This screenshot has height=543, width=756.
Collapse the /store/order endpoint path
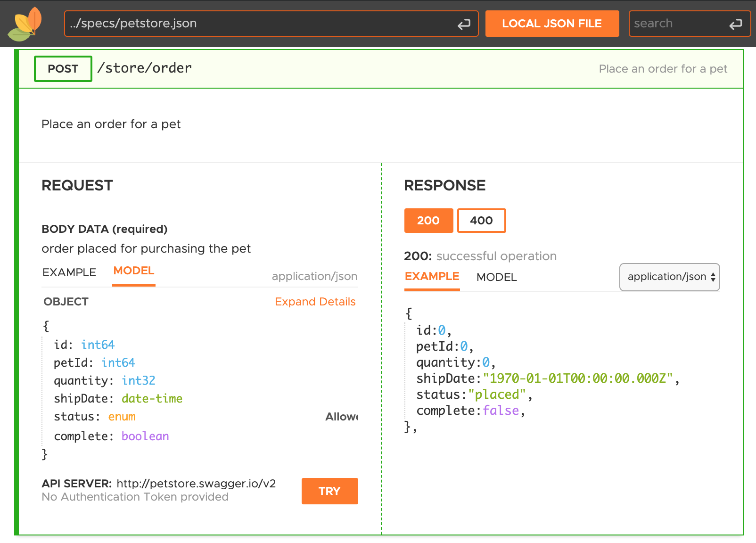[x=144, y=68]
